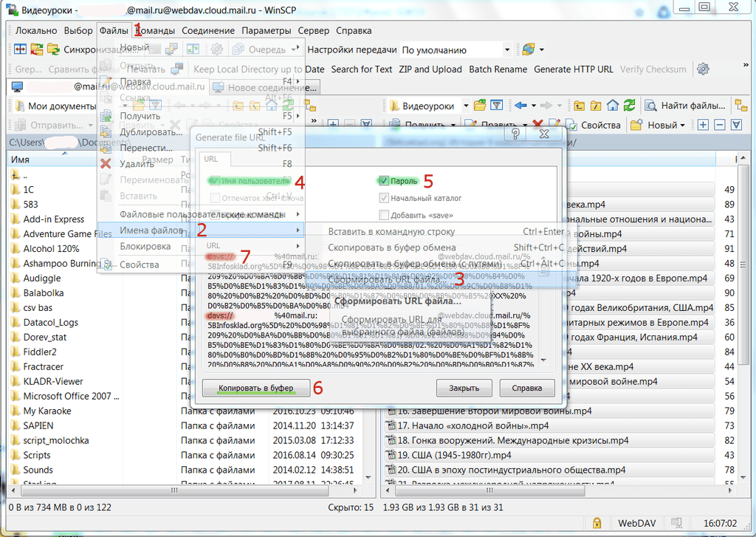Click the remote select-by-mask funnel icon
Image resolution: width=756 pixels, height=537 pixels.
[736, 125]
